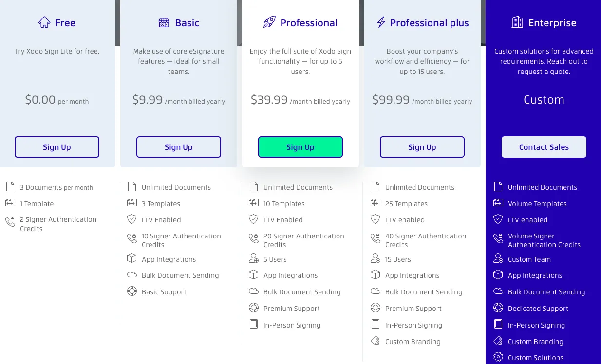Click the phone icon next to 20 Signer Authentication Credits
Viewport: 601px width, 364px height.
click(253, 238)
